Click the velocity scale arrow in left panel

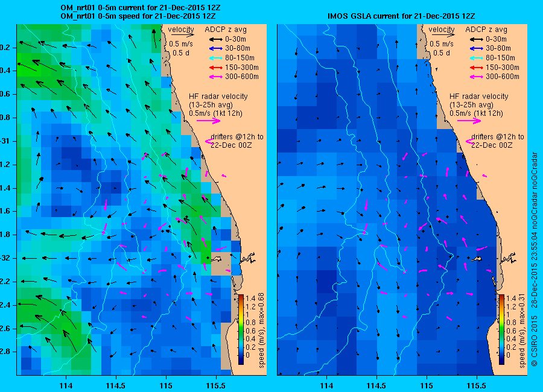pos(182,35)
